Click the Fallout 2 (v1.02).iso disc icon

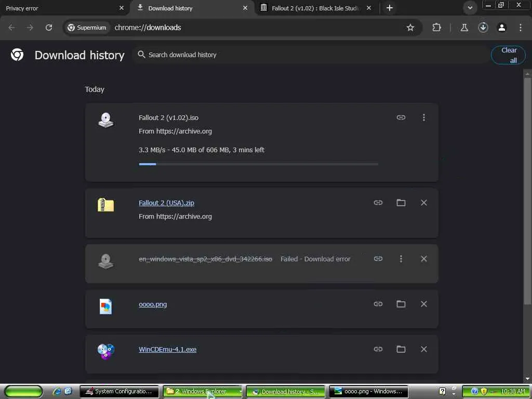pyautogui.click(x=106, y=120)
